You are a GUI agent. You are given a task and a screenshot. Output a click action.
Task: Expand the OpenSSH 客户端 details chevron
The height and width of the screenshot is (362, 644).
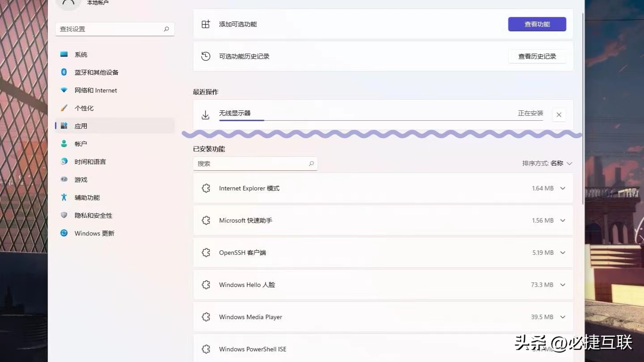(563, 253)
